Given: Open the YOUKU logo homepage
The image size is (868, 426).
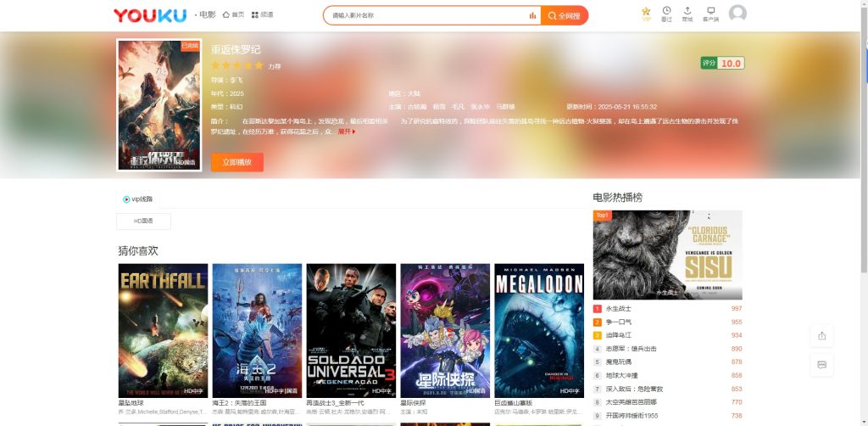Looking at the screenshot, I should (x=150, y=15).
